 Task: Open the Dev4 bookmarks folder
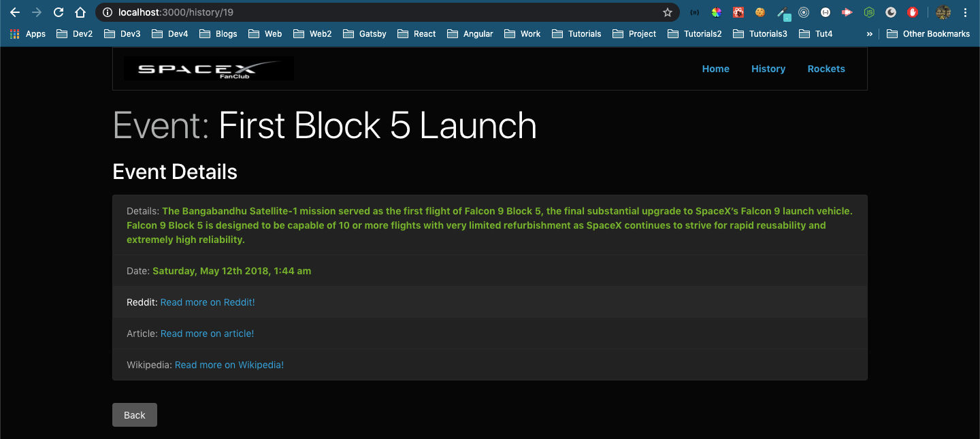pos(170,33)
